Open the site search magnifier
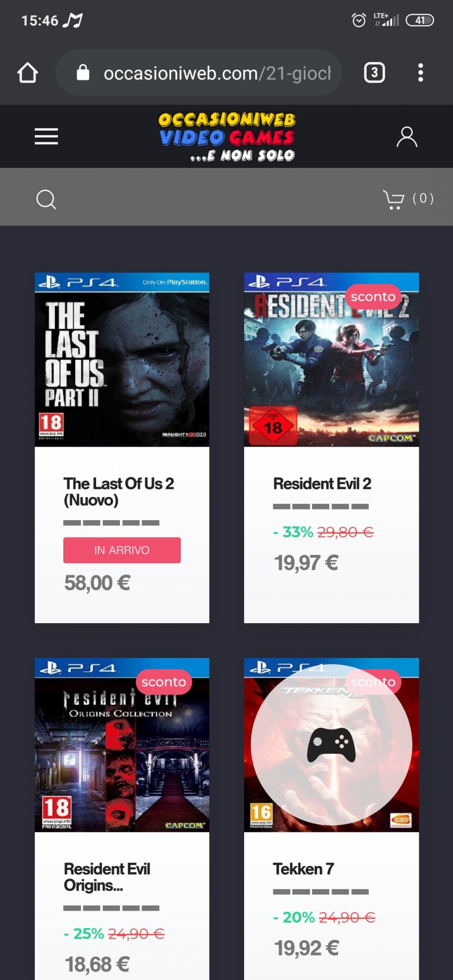 [46, 199]
